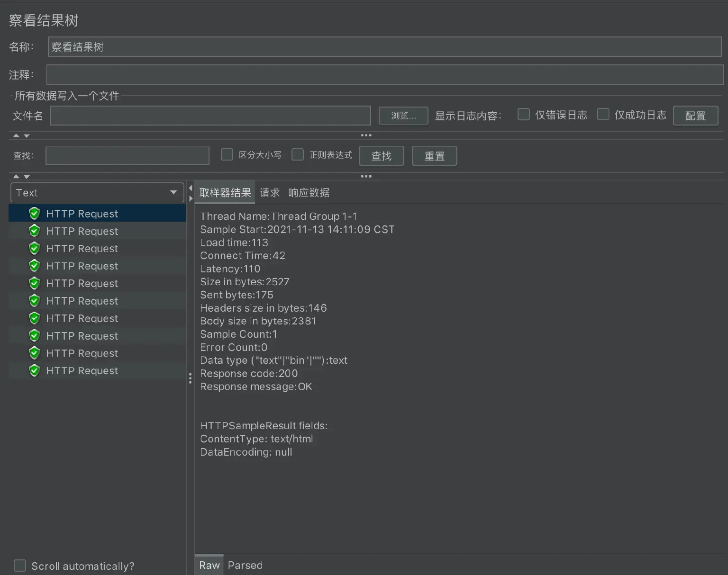Click the 配置 button

[x=695, y=116]
